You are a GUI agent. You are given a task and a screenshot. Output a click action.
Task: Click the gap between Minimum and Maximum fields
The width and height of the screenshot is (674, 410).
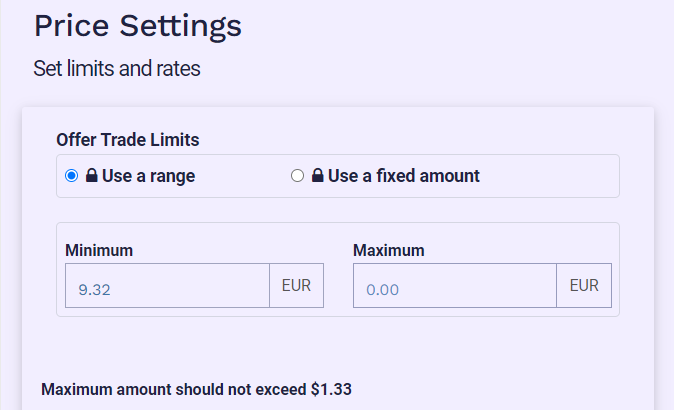pyautogui.click(x=338, y=285)
